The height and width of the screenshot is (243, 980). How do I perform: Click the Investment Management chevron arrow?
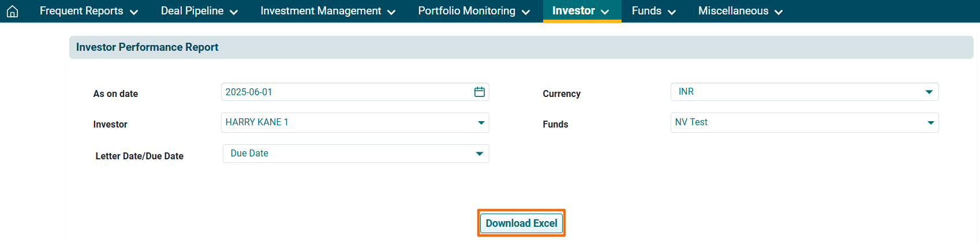tap(391, 12)
